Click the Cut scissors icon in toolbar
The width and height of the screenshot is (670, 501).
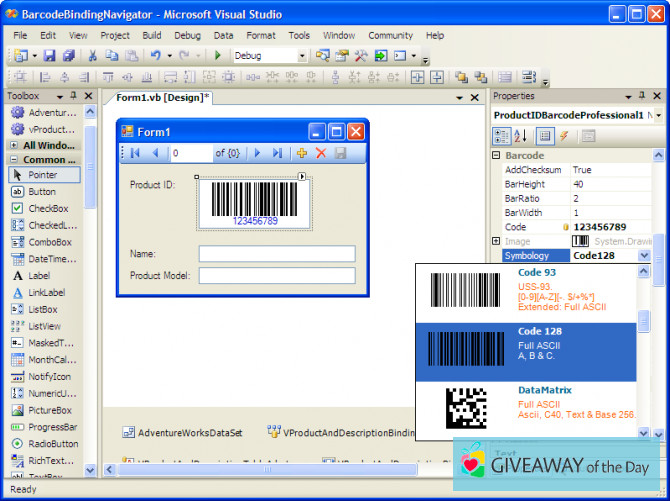[x=92, y=56]
